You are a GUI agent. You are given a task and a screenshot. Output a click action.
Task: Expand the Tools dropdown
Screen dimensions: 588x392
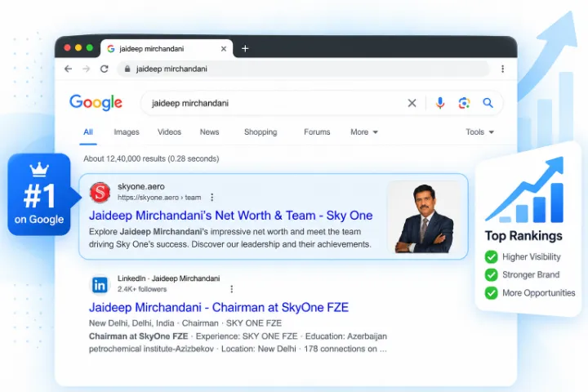479,132
